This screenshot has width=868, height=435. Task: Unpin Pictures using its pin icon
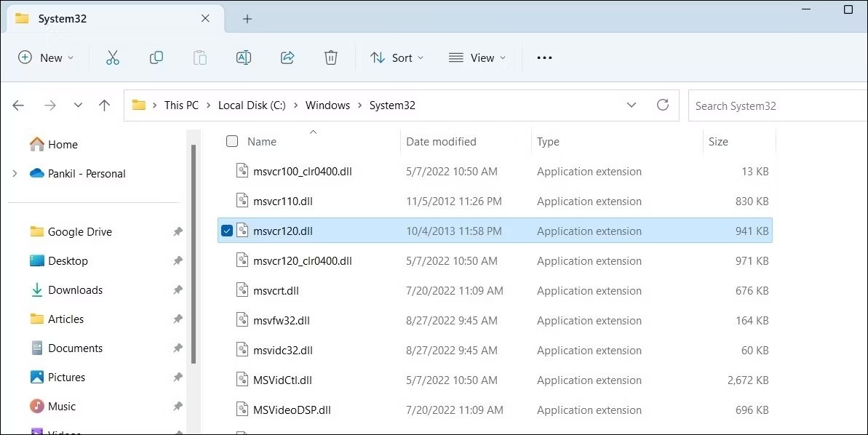coord(178,378)
